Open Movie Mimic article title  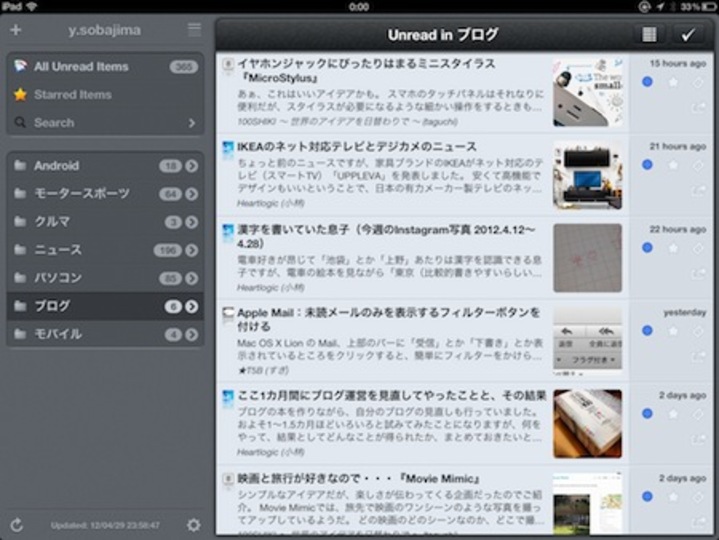click(x=358, y=479)
